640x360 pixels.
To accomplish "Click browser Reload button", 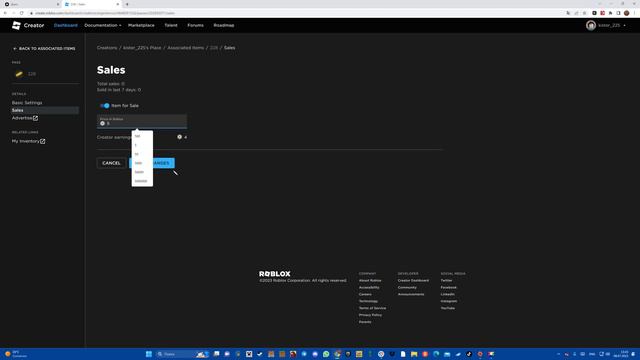I will coord(22,13).
